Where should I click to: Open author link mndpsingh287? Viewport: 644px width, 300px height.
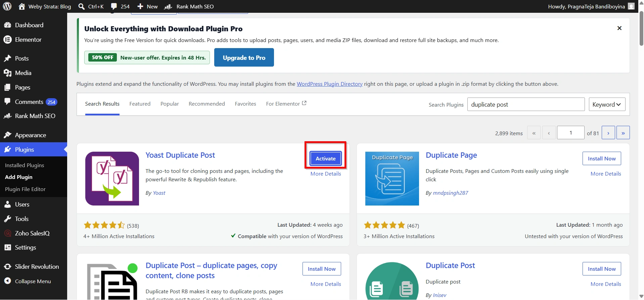pyautogui.click(x=451, y=193)
